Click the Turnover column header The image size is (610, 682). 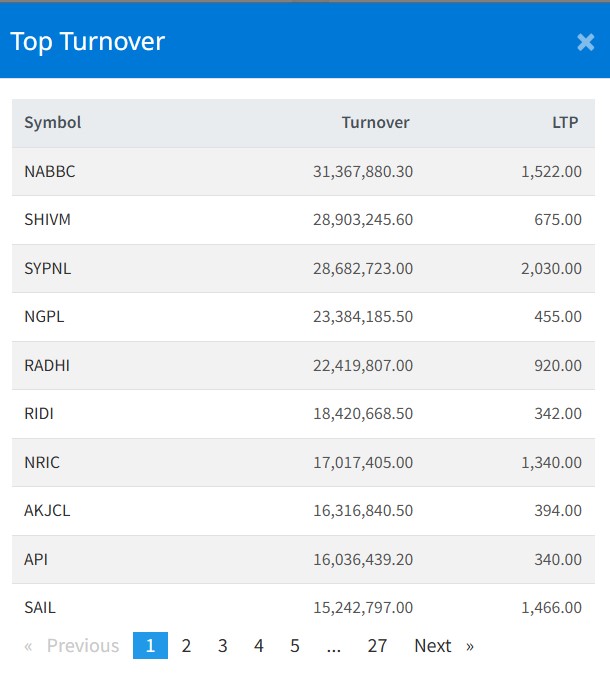[x=375, y=123]
